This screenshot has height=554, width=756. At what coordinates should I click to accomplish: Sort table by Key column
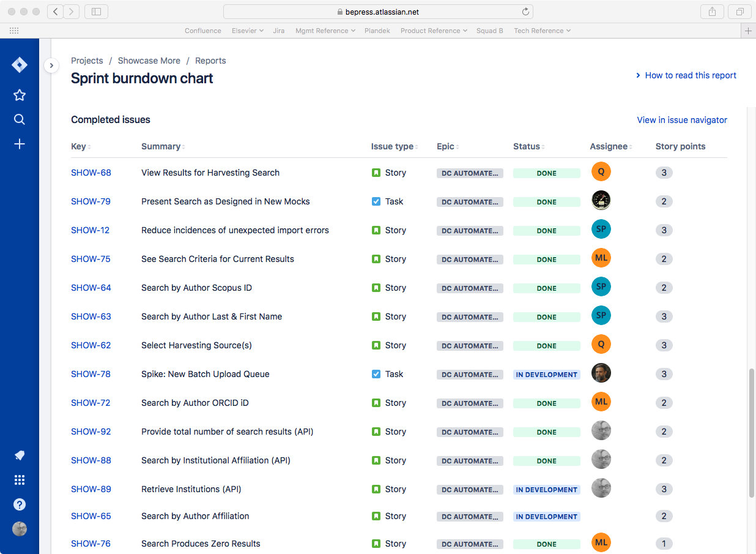(81, 146)
